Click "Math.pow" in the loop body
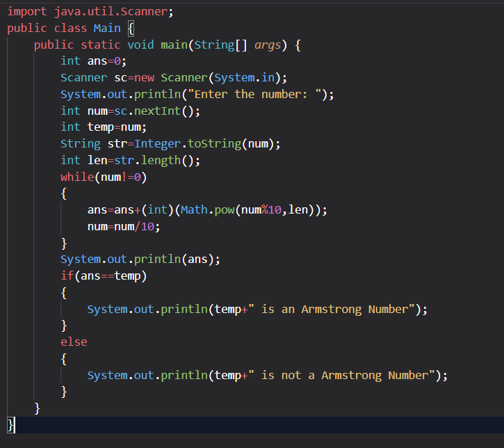The width and height of the screenshot is (504, 448). click(x=207, y=210)
